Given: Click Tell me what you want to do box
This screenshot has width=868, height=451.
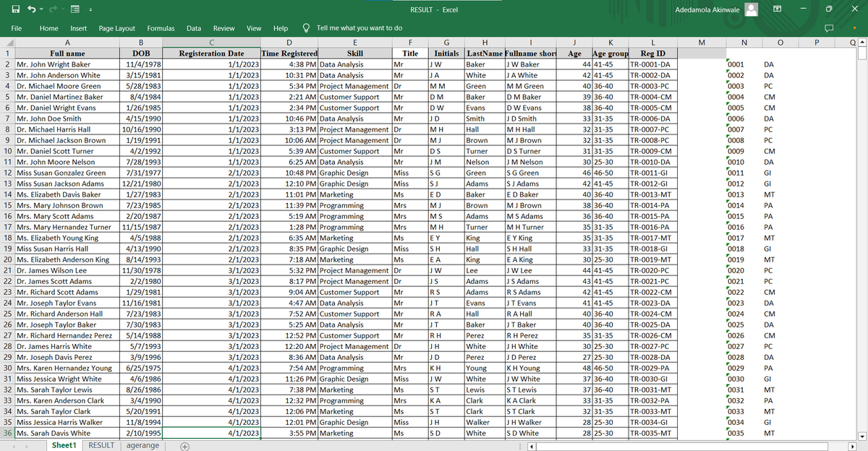Looking at the screenshot, I should (x=359, y=28).
